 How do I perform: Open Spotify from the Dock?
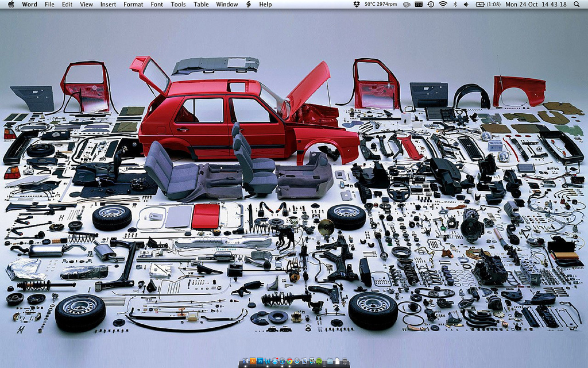319,361
